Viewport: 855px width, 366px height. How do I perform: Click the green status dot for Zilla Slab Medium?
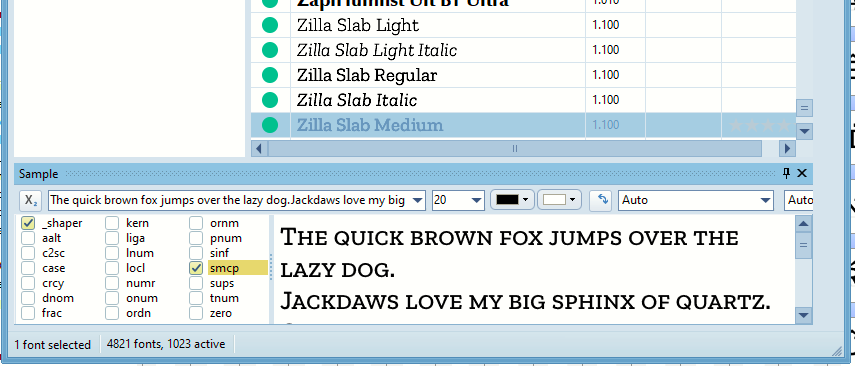[270, 125]
